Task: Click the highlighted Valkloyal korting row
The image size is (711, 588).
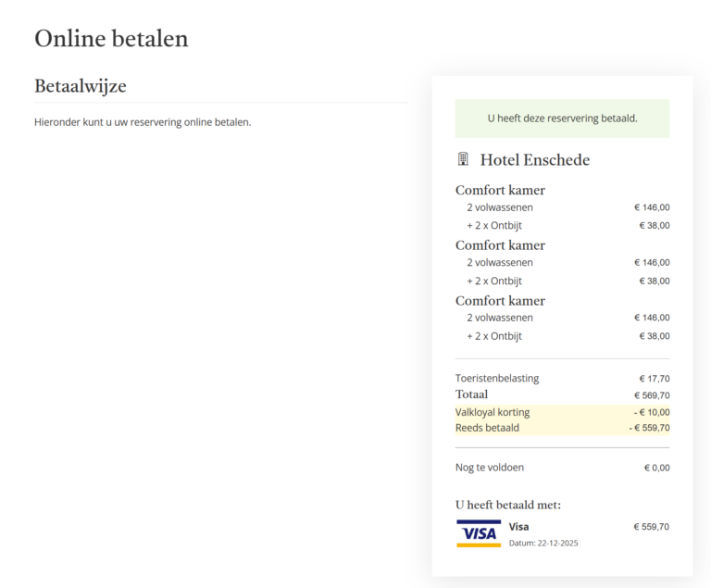Action: 562,412
